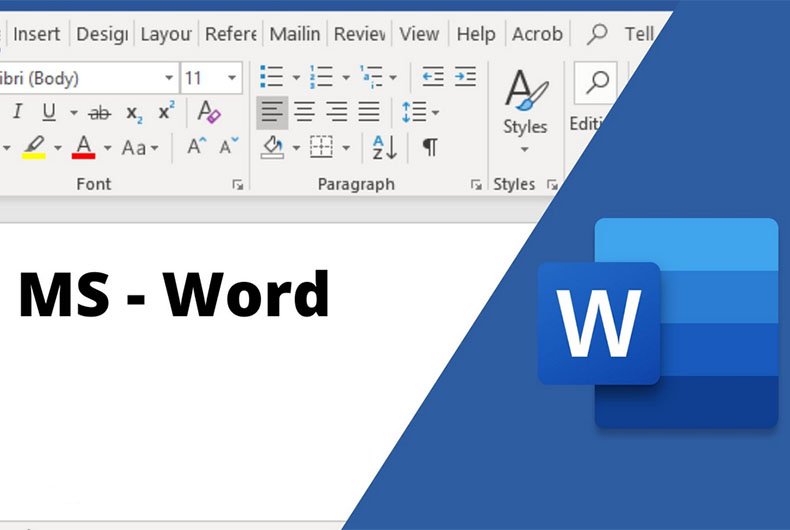Open the Help tab

click(x=476, y=34)
